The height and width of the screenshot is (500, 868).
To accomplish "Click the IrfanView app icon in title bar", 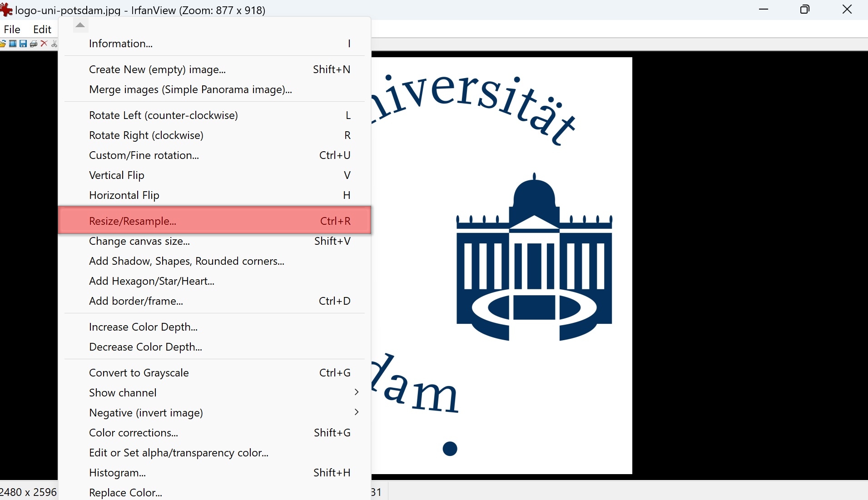I will pyautogui.click(x=6, y=10).
